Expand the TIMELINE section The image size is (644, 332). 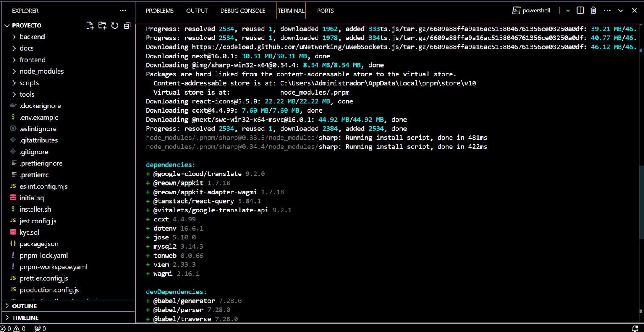click(x=25, y=318)
